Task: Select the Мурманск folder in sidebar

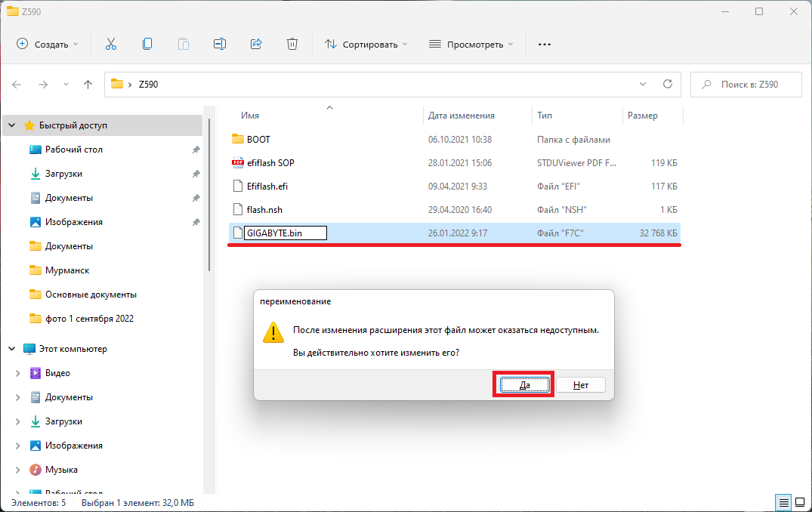Action: pos(67,270)
